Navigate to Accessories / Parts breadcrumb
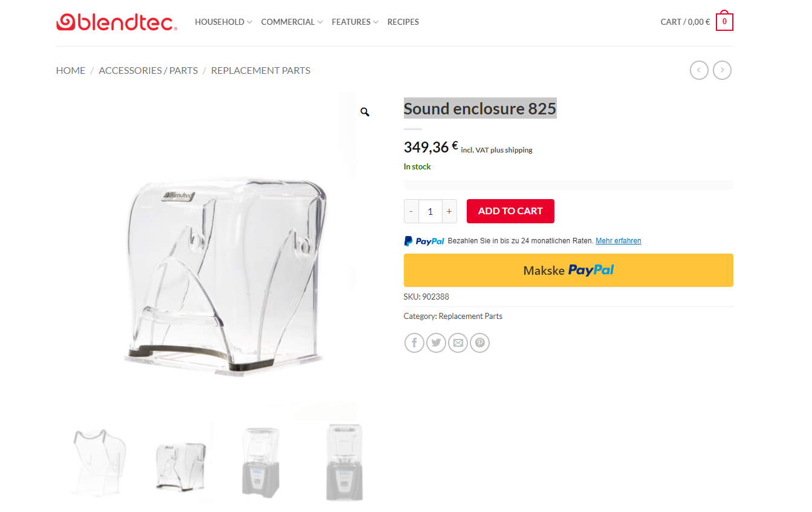The height and width of the screenshot is (512, 812). 148,70
